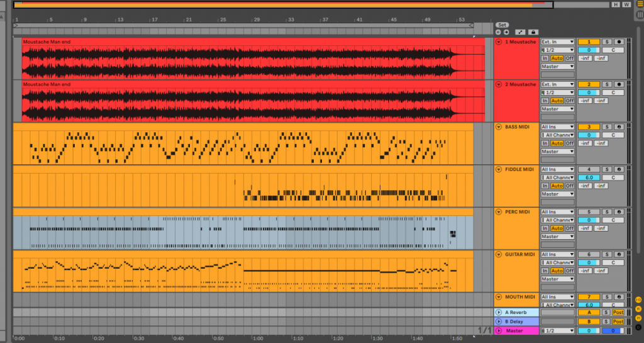
Task: Toggle the Returns section R button
Action: [x=638, y=309]
